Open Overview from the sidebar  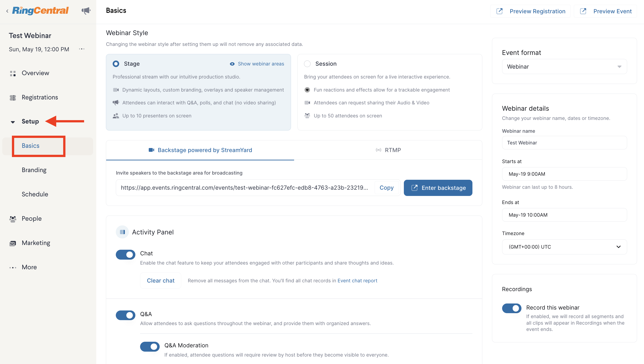[35, 73]
